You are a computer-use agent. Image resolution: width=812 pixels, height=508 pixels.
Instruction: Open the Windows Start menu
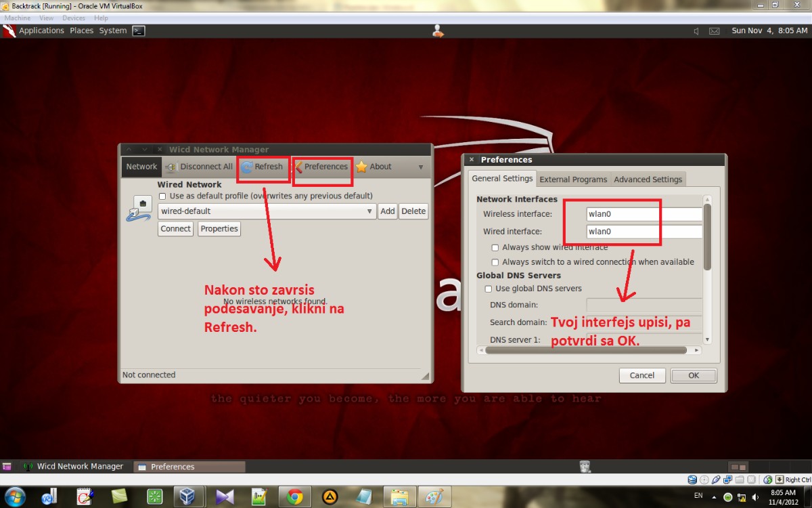coord(14,496)
